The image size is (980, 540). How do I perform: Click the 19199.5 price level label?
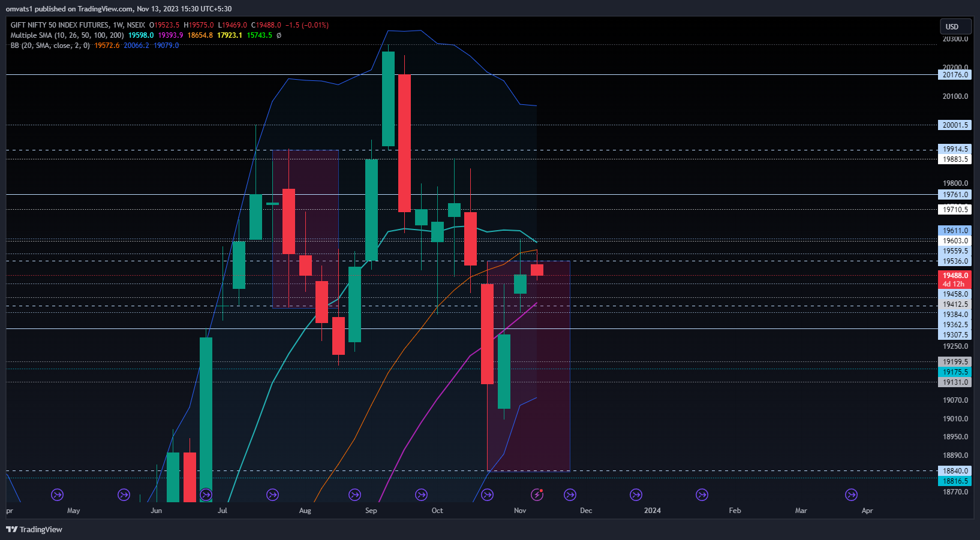[955, 362]
